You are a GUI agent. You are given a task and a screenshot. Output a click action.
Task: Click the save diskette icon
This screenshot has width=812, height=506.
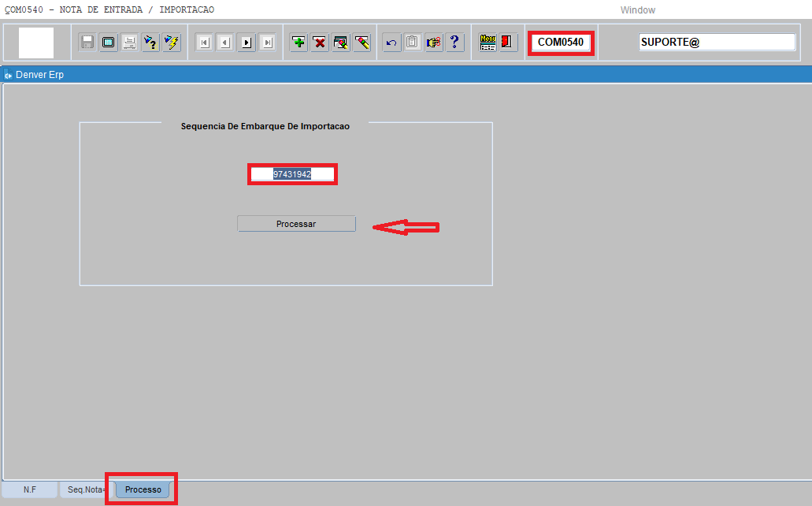[87, 43]
